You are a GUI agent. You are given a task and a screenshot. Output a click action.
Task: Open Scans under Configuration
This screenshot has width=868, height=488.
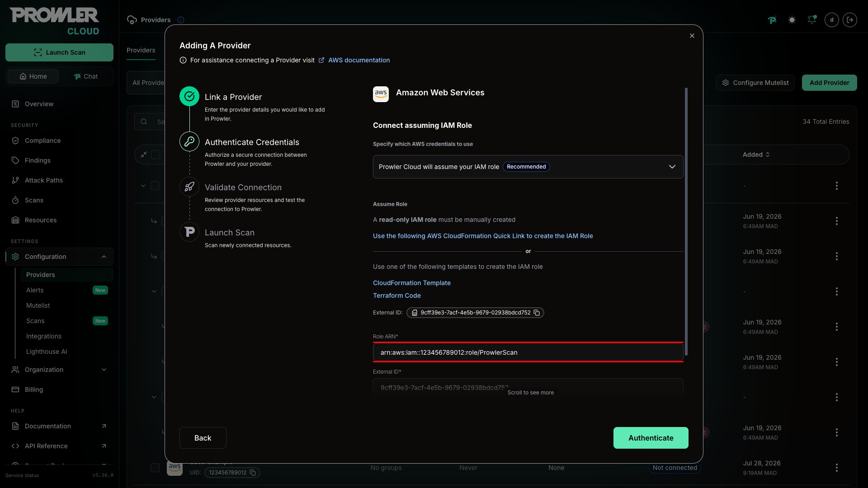coord(67,321)
